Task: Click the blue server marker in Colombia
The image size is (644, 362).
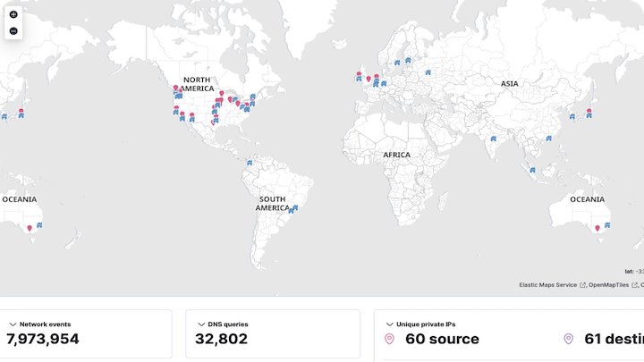Action: pyautogui.click(x=250, y=163)
